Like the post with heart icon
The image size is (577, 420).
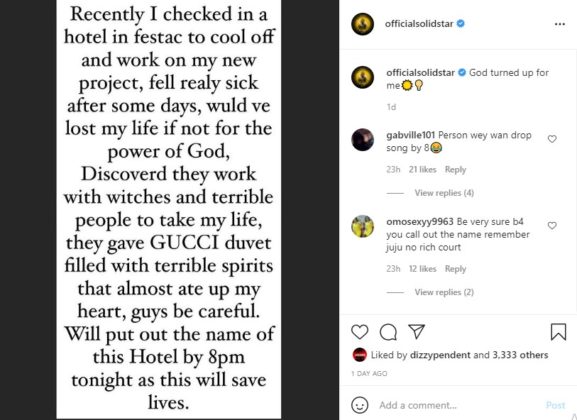(x=360, y=332)
